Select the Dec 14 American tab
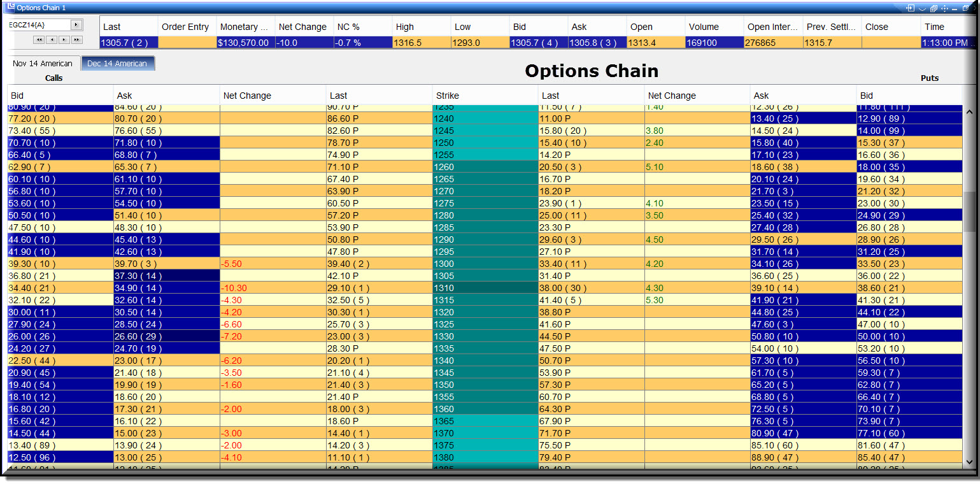Viewport: 980px width, 486px height. click(117, 64)
